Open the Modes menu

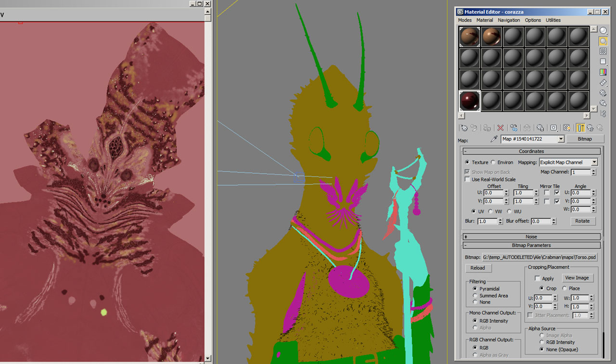tap(465, 20)
